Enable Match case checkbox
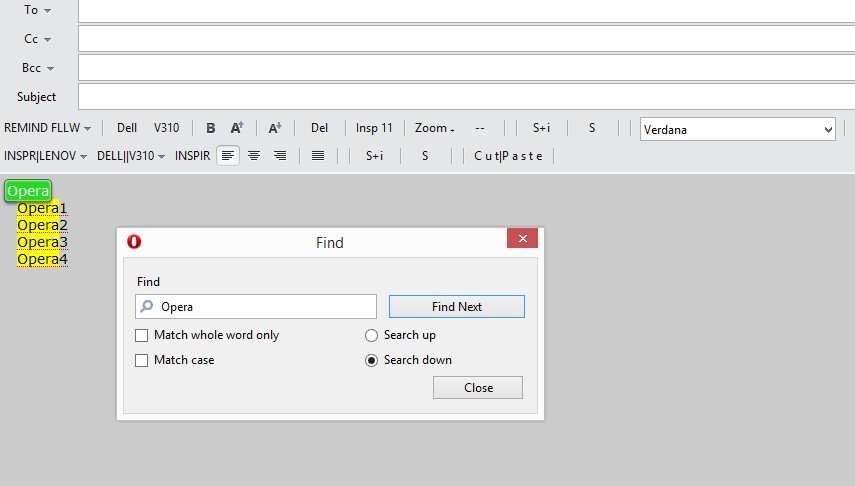The width and height of the screenshot is (855, 486). [x=141, y=361]
